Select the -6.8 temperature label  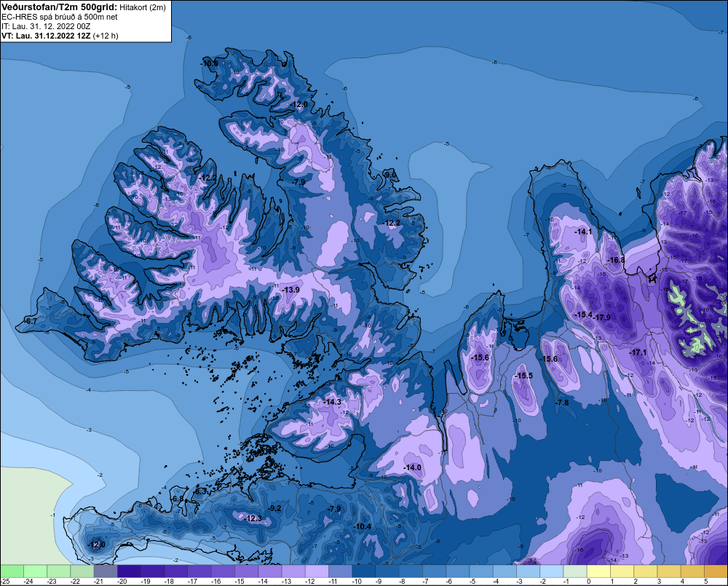click(178, 499)
